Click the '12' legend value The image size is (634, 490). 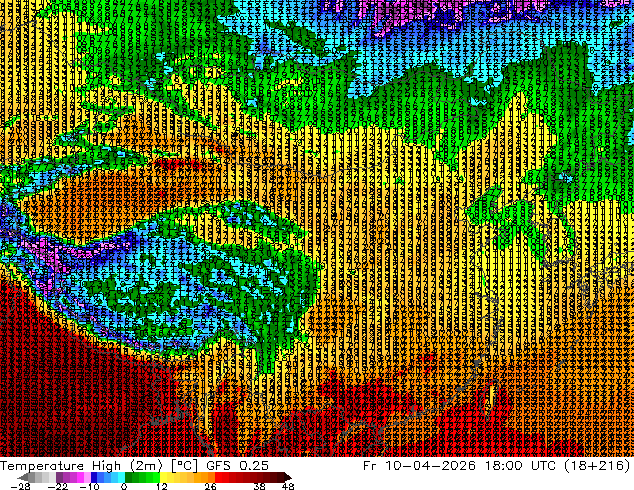(x=162, y=486)
